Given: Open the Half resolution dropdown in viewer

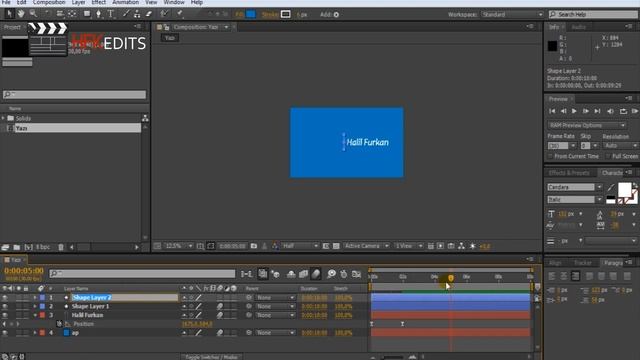Looking at the screenshot, I should click(x=300, y=246).
